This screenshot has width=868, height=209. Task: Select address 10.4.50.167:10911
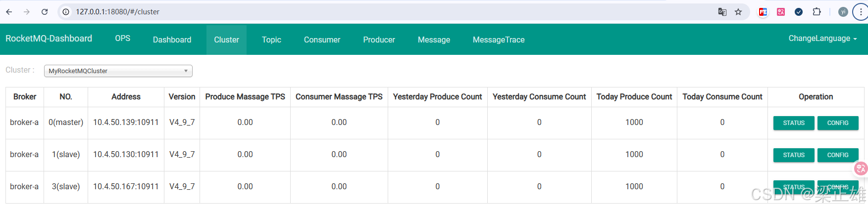126,186
